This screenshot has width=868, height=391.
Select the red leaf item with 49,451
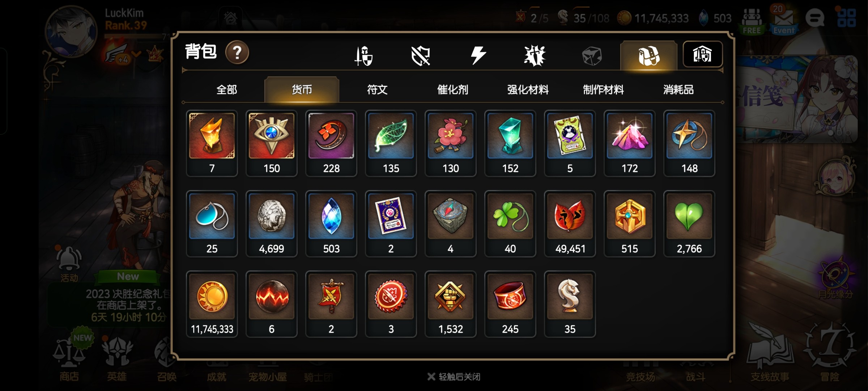(x=570, y=224)
